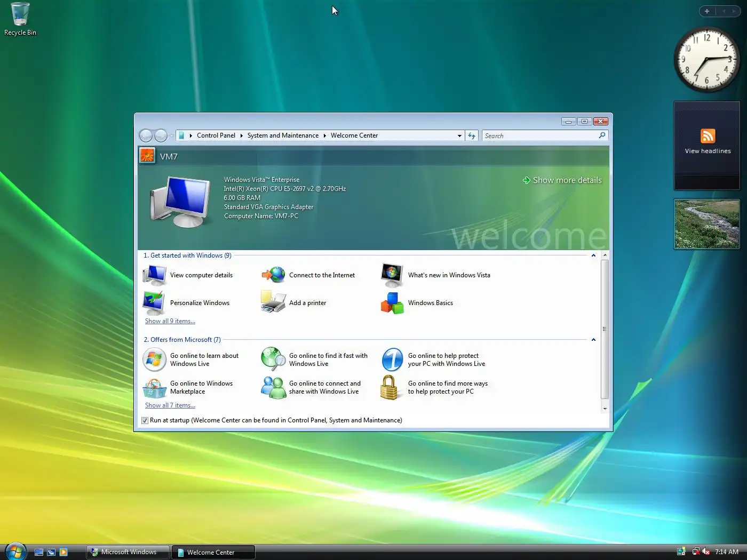Screen dimensions: 747x560
Task: Click the large computer image in welcome banner
Action: coord(180,202)
